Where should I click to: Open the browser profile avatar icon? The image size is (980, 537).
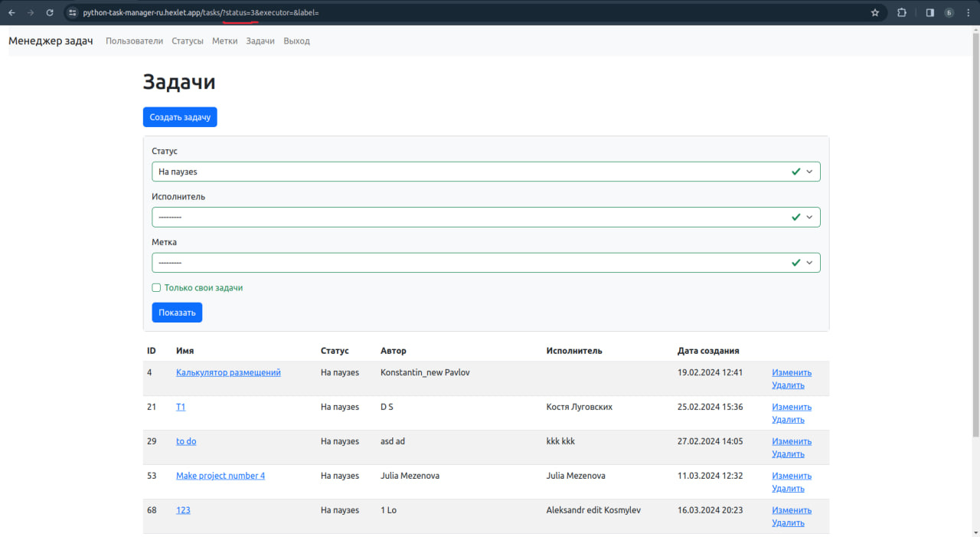(x=949, y=12)
